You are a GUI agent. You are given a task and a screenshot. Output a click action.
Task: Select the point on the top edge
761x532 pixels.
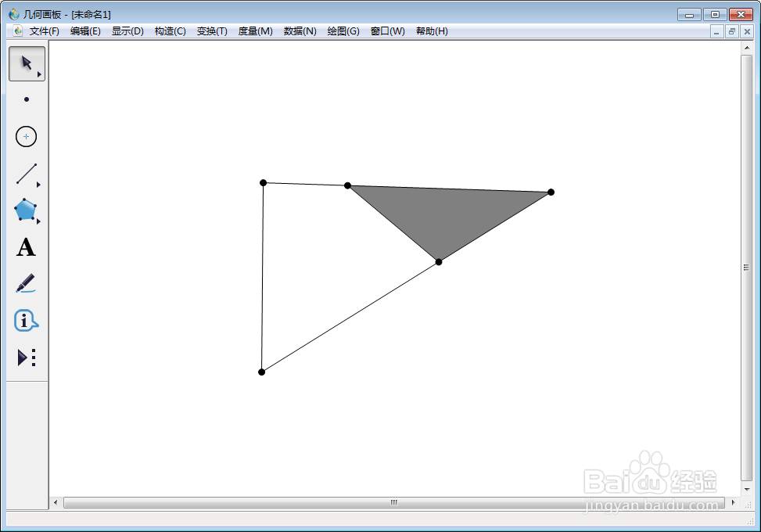tap(347, 185)
